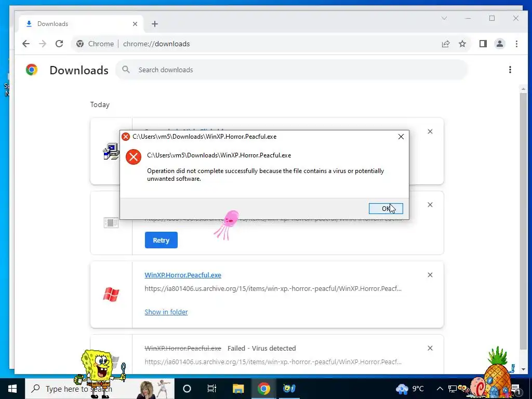
Task: Go back to the previous page
Action: [x=26, y=44]
